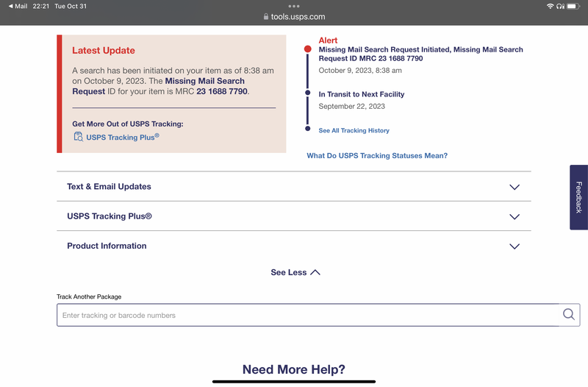Image resolution: width=588 pixels, height=387 pixels.
Task: Tap the Mail back-to-app arrow
Action: click(10, 6)
